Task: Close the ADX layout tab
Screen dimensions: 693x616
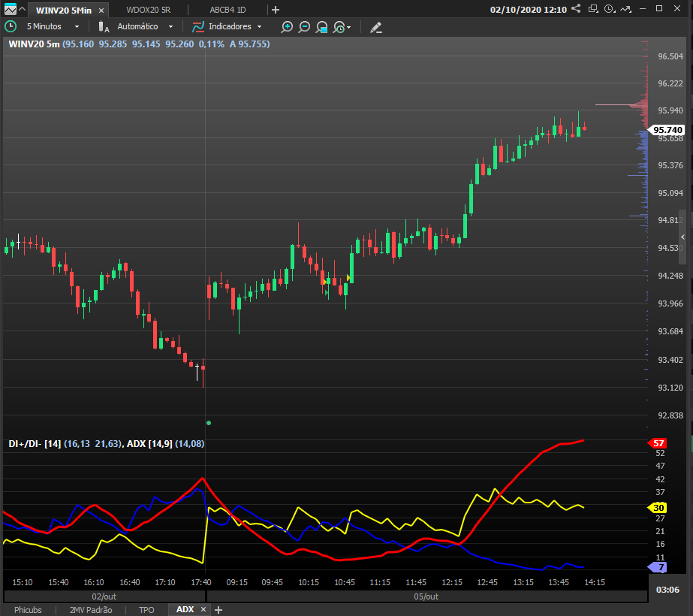Action: 203,609
